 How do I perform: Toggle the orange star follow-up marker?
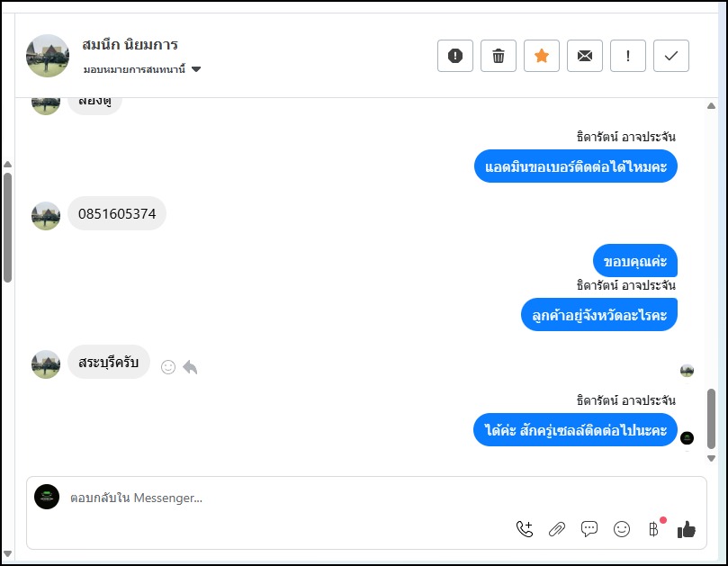pos(542,56)
